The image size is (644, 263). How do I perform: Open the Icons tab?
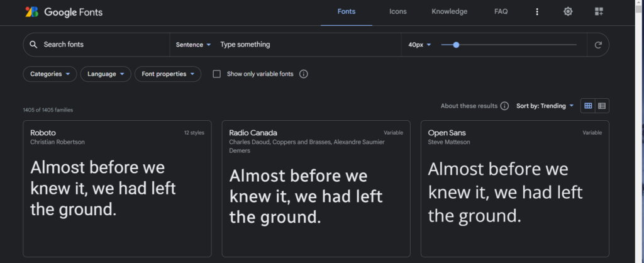pos(398,11)
